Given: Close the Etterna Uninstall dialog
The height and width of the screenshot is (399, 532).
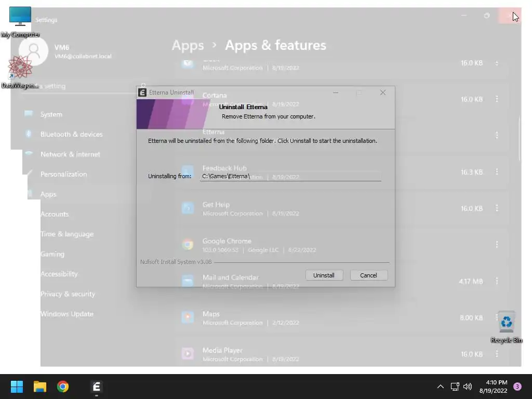Looking at the screenshot, I should [383, 92].
